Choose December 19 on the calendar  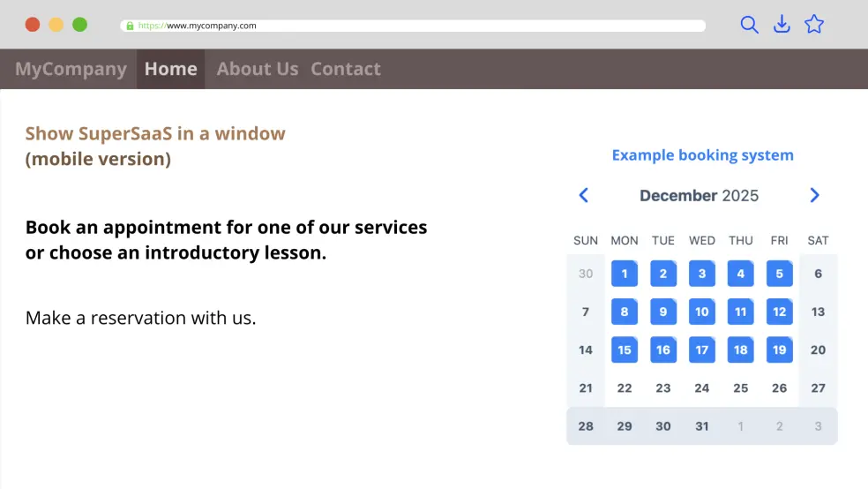[x=780, y=350]
